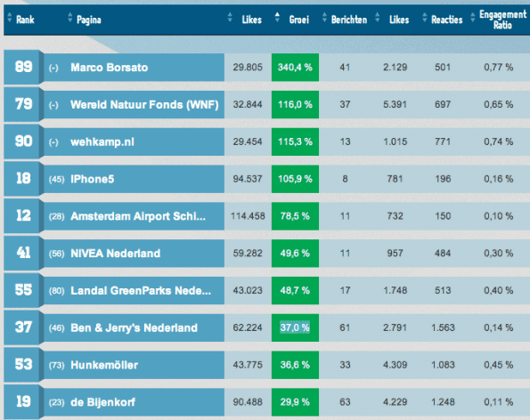
Task: Open Wereld Natuur Fonds (WNF) page
Action: tap(144, 105)
